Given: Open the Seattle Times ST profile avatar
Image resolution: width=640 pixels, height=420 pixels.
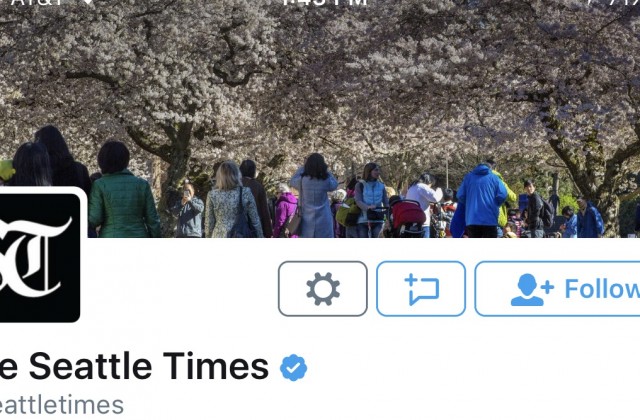Looking at the screenshot, I should point(40,255).
